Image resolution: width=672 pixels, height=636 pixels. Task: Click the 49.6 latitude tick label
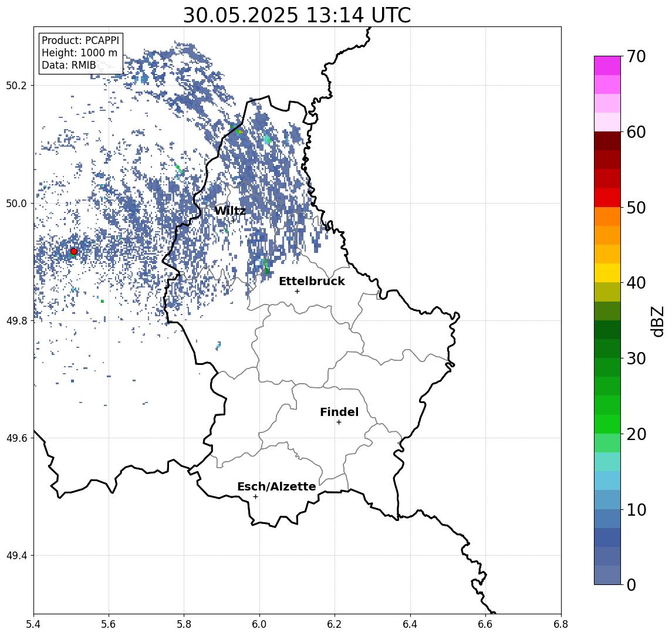(x=16, y=438)
